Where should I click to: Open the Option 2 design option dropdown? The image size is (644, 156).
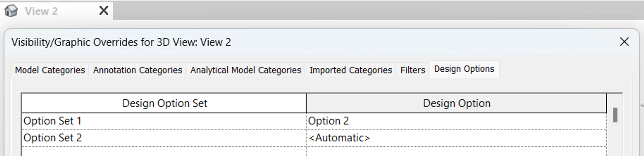[456, 121]
